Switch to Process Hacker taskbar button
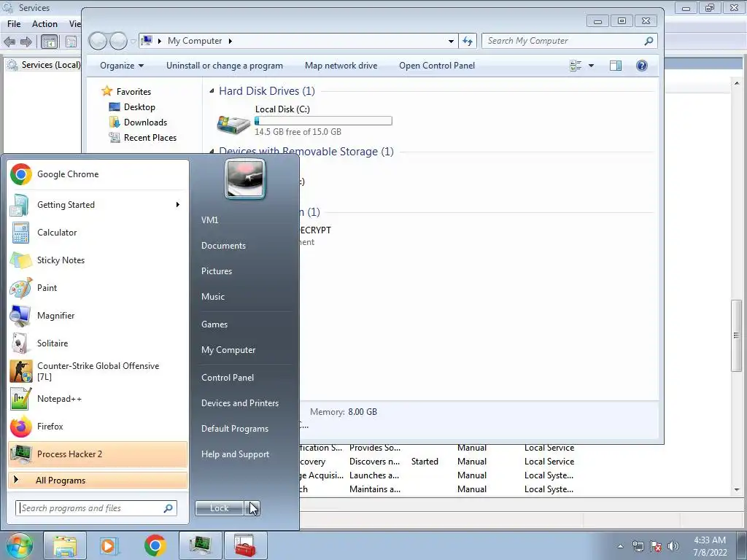This screenshot has height=560, width=747. click(x=200, y=545)
